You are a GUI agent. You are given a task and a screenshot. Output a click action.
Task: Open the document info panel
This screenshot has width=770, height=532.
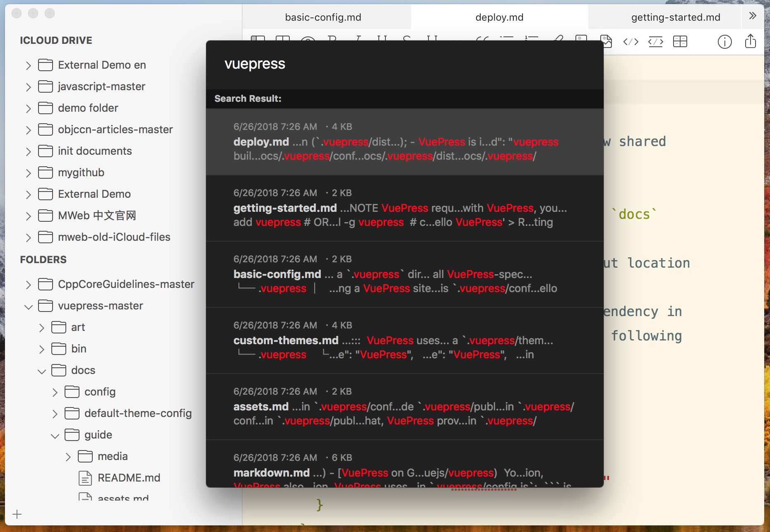coord(724,41)
